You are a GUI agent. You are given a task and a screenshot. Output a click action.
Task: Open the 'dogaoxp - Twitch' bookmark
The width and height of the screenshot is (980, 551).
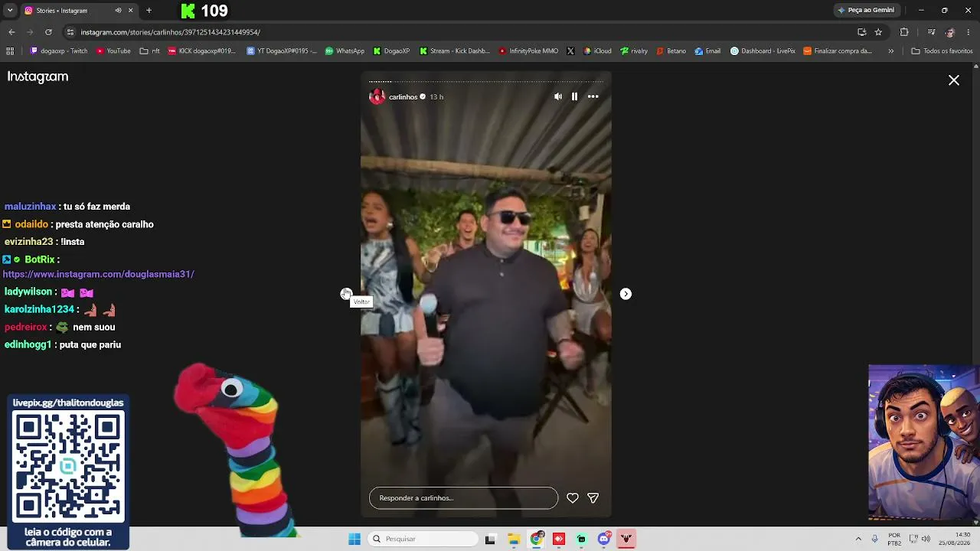point(59,51)
